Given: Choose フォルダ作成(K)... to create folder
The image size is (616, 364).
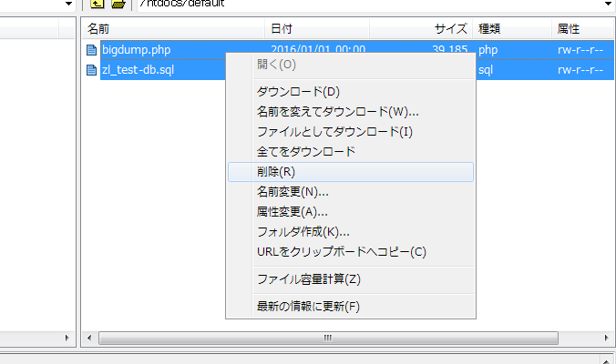Looking at the screenshot, I should 303,232.
